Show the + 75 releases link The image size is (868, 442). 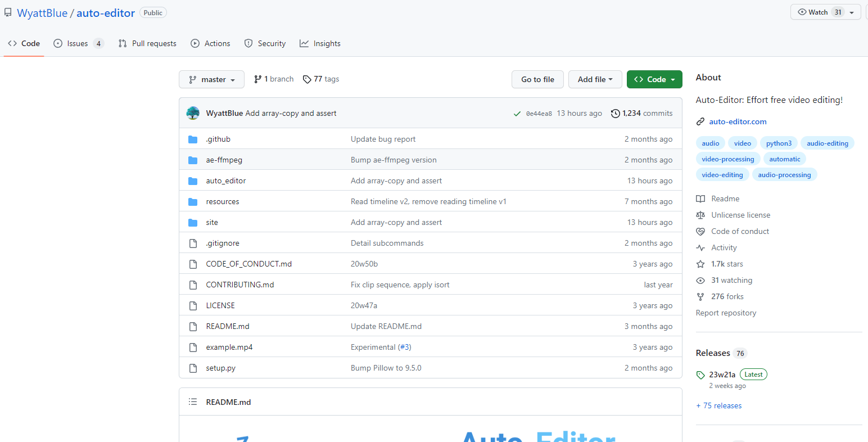point(718,405)
